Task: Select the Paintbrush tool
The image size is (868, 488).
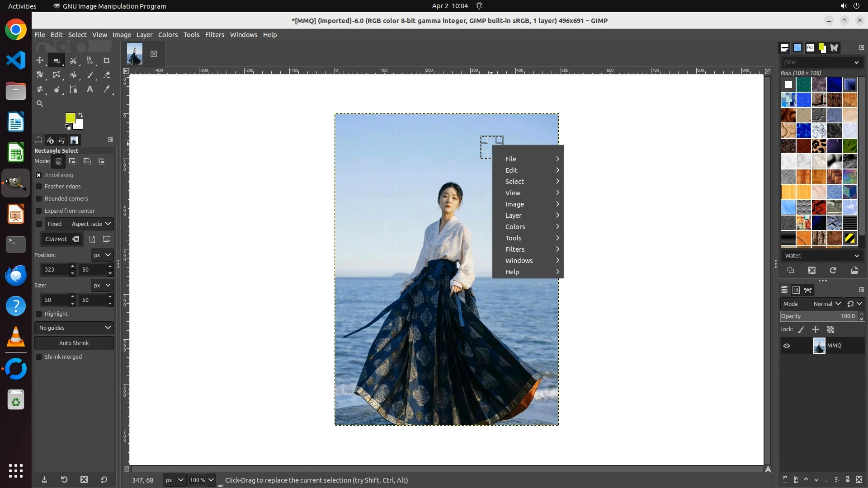Action: (90, 75)
